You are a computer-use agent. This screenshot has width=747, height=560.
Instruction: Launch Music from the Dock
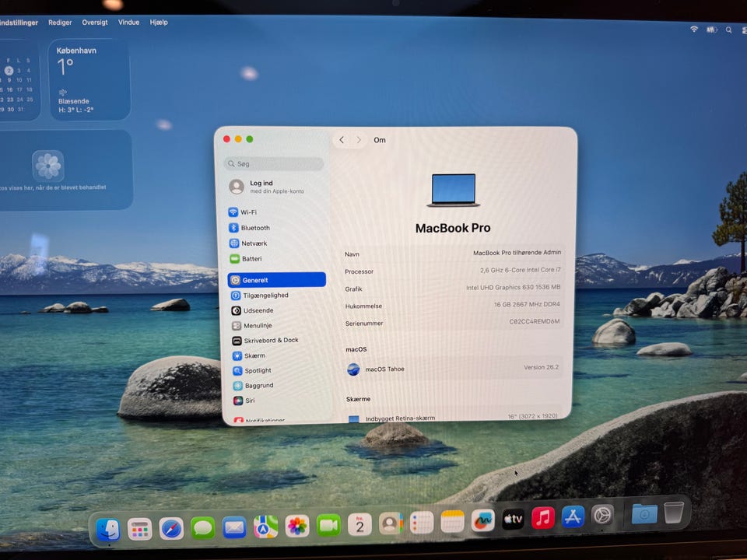[542, 518]
